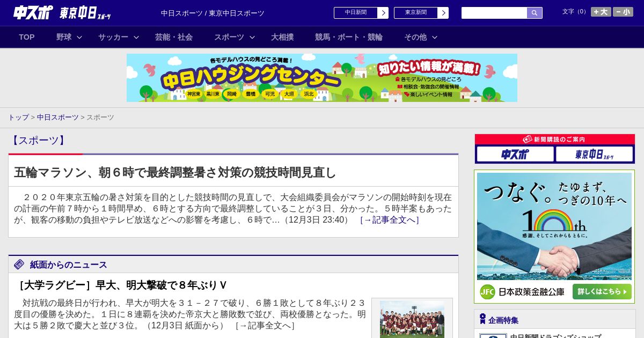Go to TOP in navigation bar
This screenshot has width=644, height=338.
(x=27, y=37)
